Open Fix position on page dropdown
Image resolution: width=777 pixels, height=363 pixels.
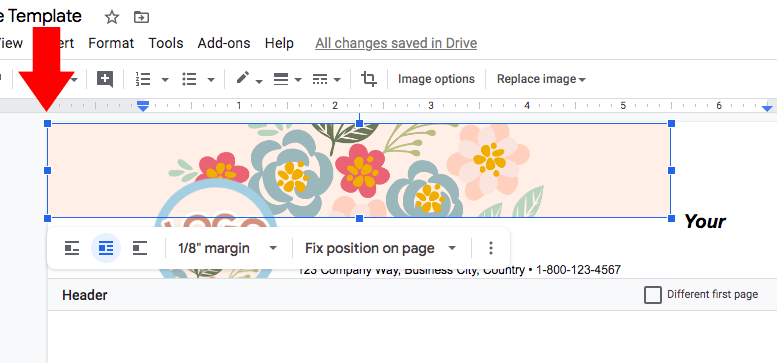[380, 248]
